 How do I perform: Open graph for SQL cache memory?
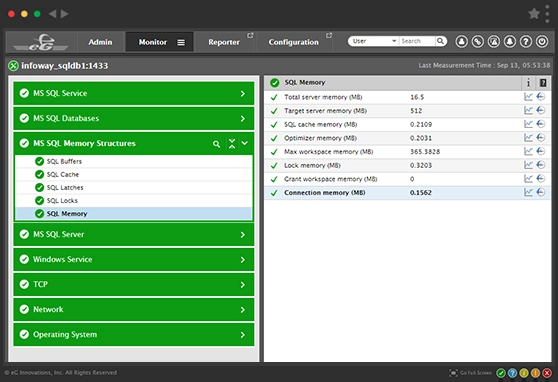pos(528,124)
